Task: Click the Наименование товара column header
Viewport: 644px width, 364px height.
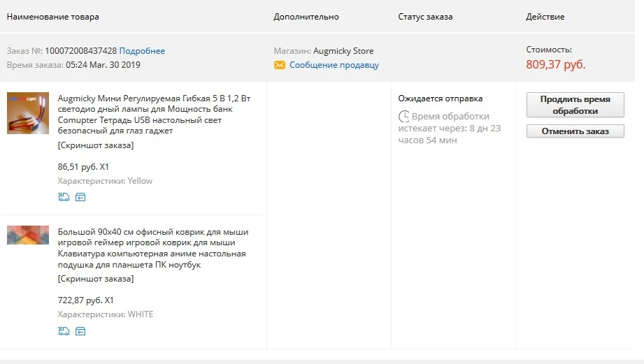Action: 53,17
